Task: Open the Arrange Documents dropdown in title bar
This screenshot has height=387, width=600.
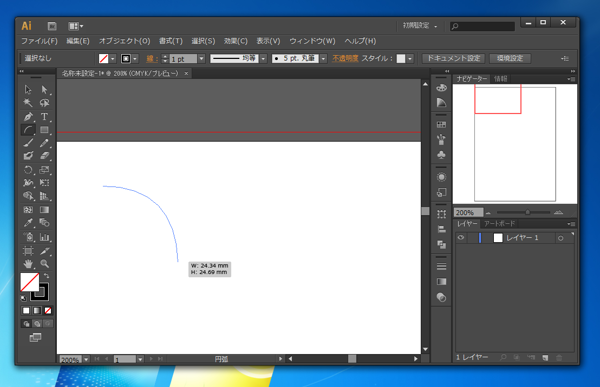Action: (75, 26)
